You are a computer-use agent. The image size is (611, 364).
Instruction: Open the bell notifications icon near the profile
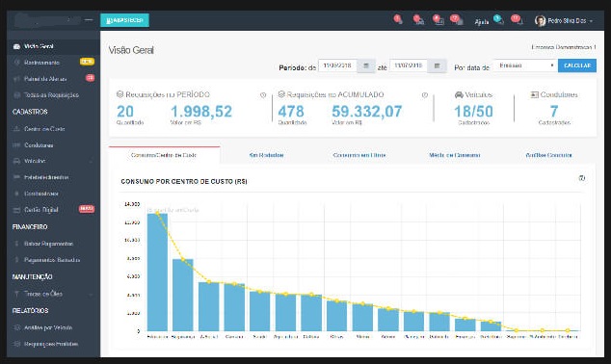[518, 20]
